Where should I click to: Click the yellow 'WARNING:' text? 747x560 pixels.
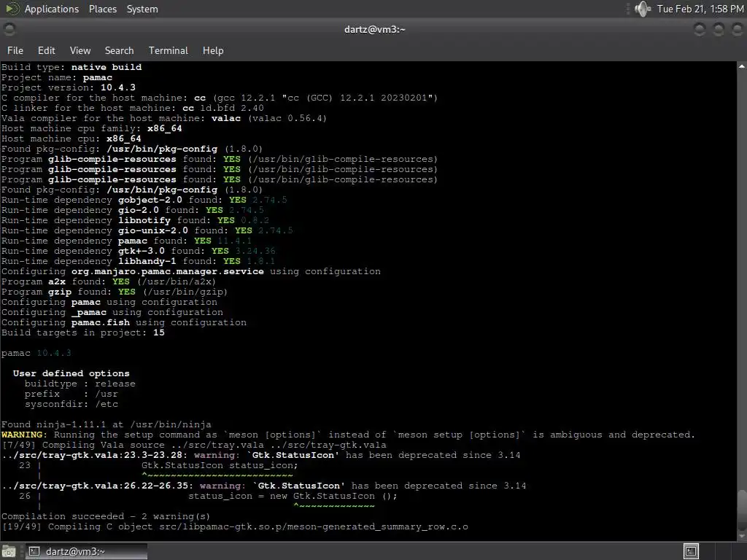click(24, 435)
